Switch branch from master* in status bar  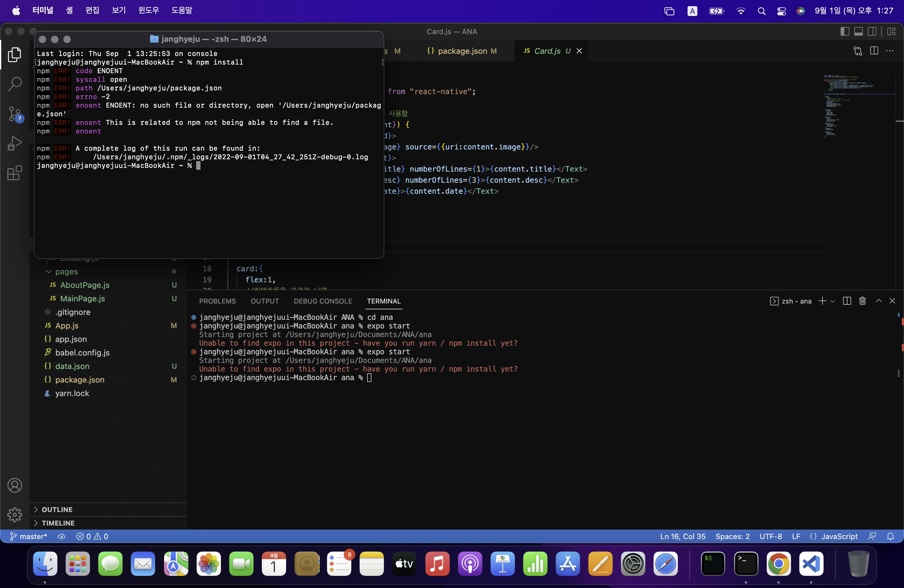tap(29, 536)
